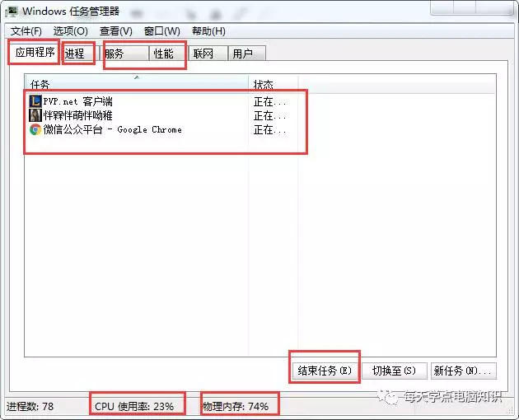
Task: Click the 切换至(S) button
Action: pyautogui.click(x=394, y=371)
